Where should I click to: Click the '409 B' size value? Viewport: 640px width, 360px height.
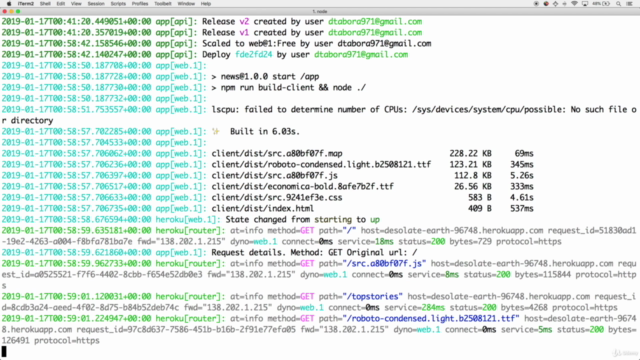point(480,209)
